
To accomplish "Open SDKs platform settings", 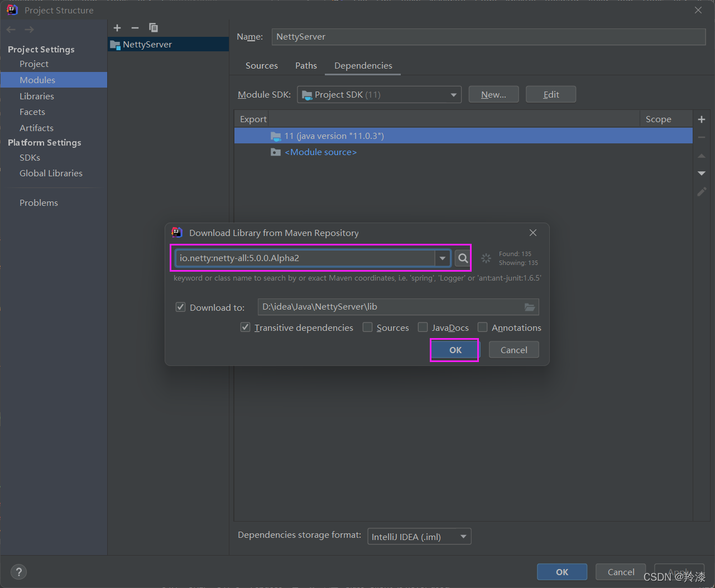I will [x=30, y=158].
